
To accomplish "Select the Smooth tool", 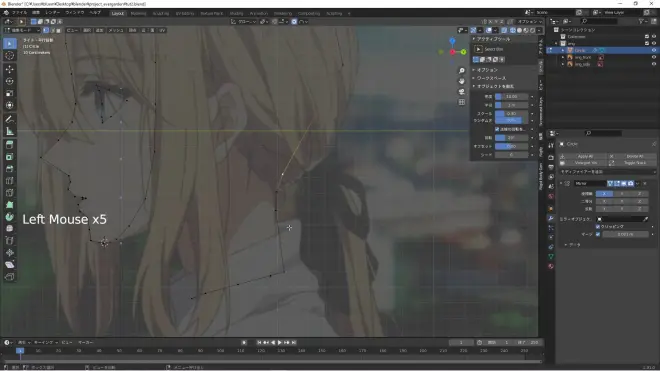I will click(10, 229).
